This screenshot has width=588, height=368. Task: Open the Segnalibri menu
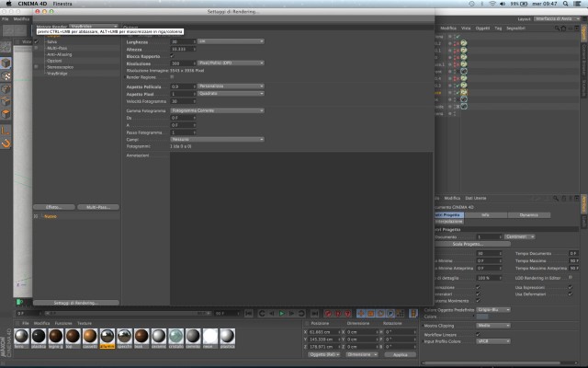pyautogui.click(x=515, y=29)
